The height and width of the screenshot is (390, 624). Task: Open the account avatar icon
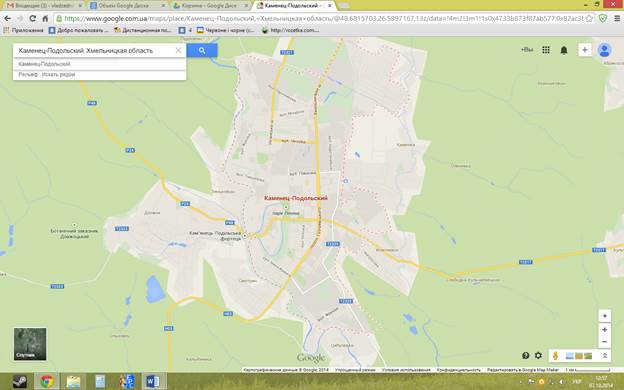tap(604, 50)
